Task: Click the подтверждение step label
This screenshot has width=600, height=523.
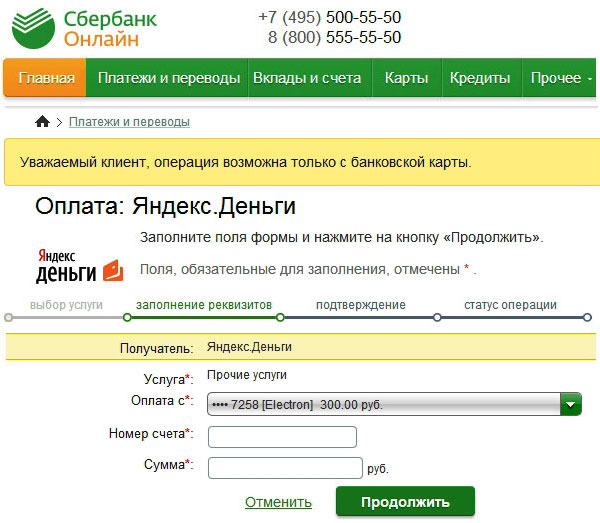Action: coord(360,305)
